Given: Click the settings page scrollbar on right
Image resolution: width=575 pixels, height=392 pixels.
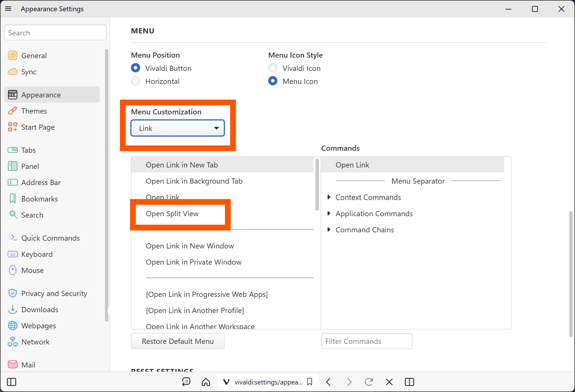Looking at the screenshot, I should tap(571, 274).
